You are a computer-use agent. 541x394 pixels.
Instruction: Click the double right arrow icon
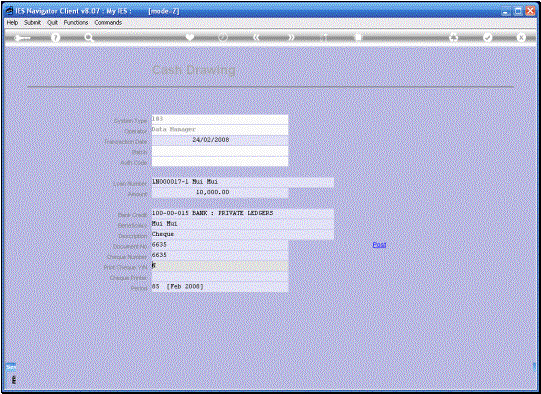pyautogui.click(x=292, y=37)
